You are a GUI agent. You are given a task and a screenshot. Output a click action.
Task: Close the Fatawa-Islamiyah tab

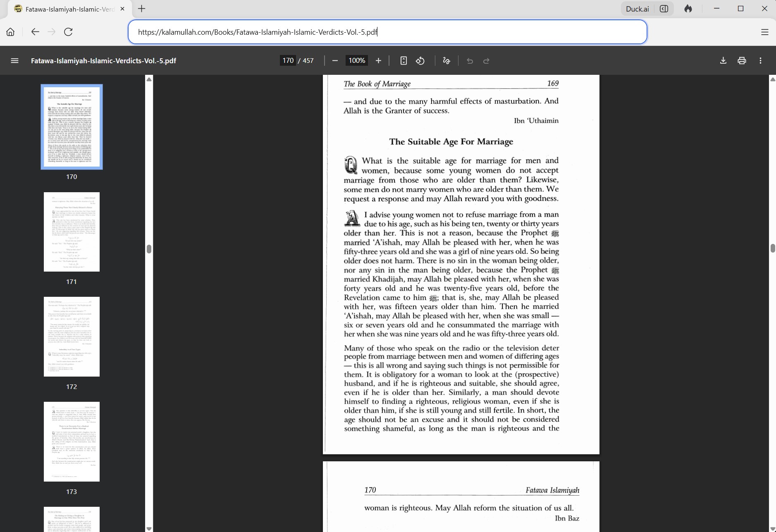[x=122, y=9]
